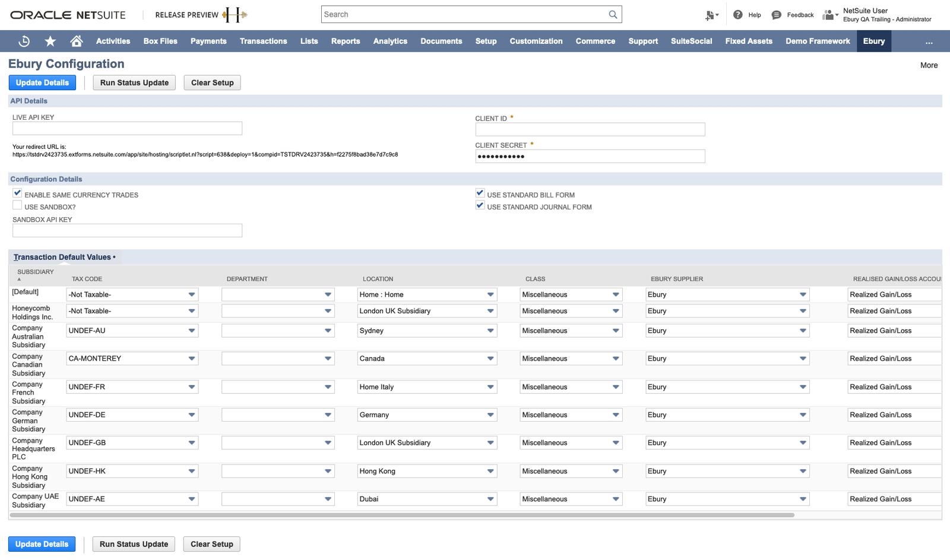The image size is (950, 560).
Task: Open the navigation overflow ellipsis
Action: point(929,42)
